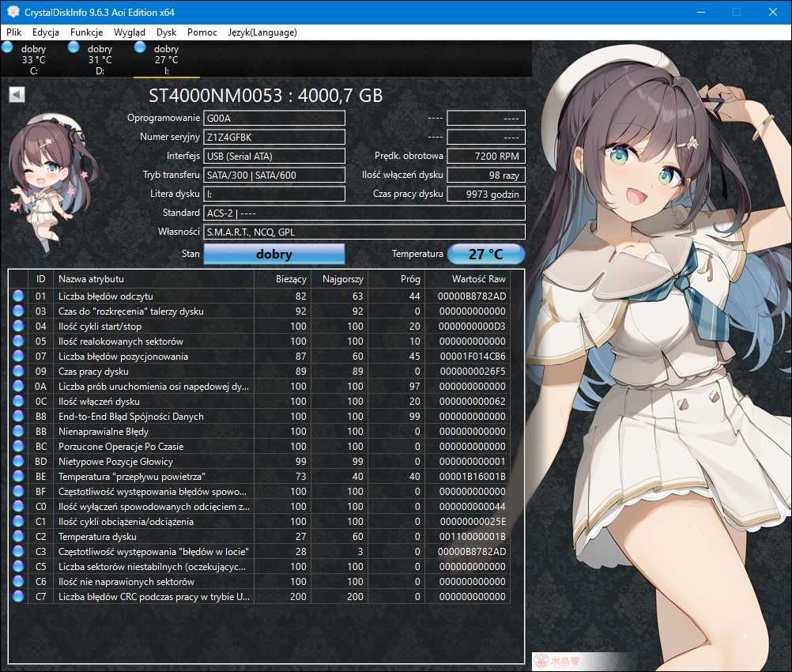The image size is (792, 672).
Task: Select drive D: status icon
Action: point(74,47)
